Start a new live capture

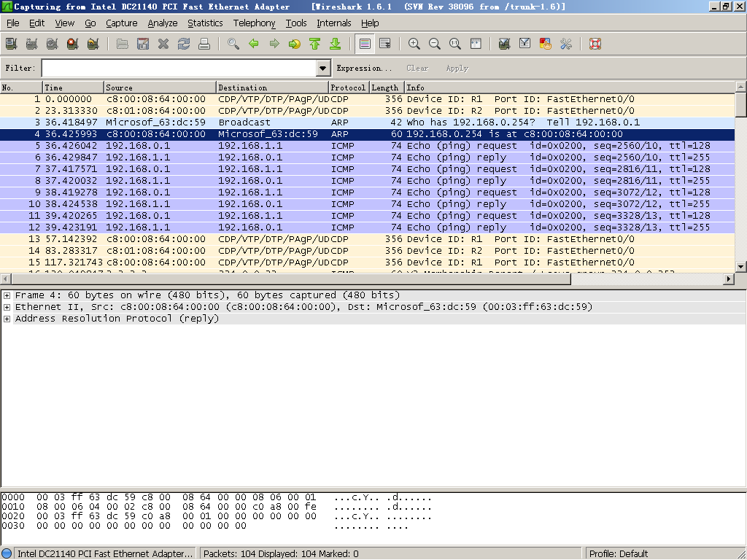[53, 44]
